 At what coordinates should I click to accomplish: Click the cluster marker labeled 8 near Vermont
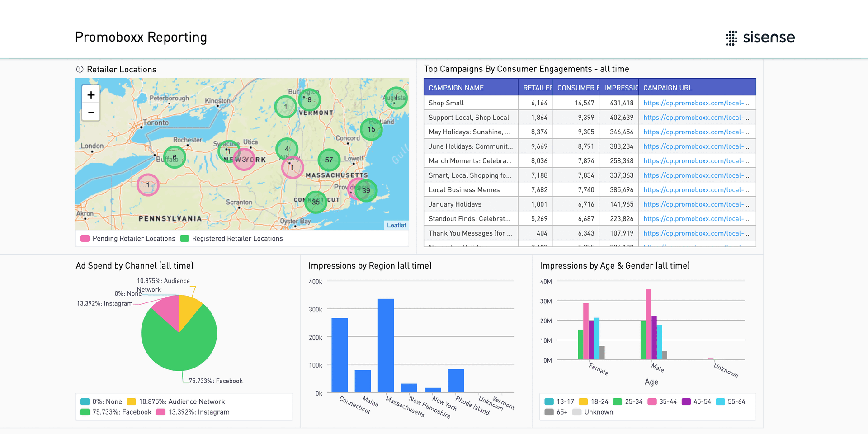pos(309,100)
